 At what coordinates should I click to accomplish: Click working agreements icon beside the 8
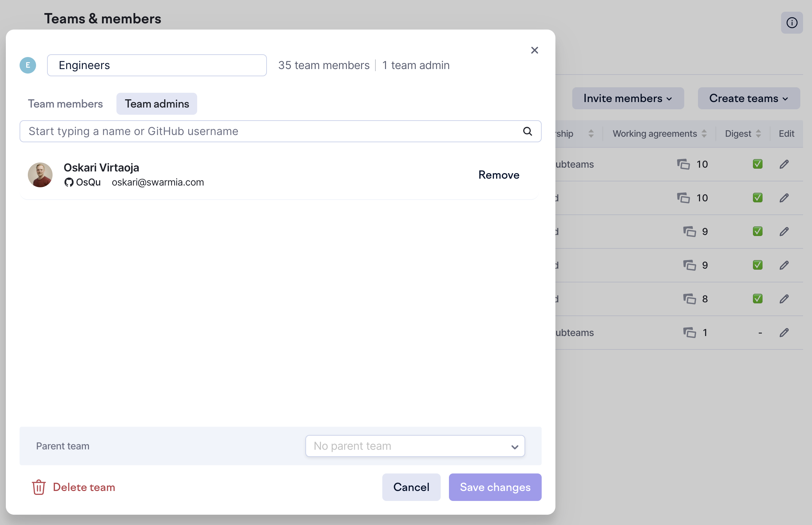(689, 299)
